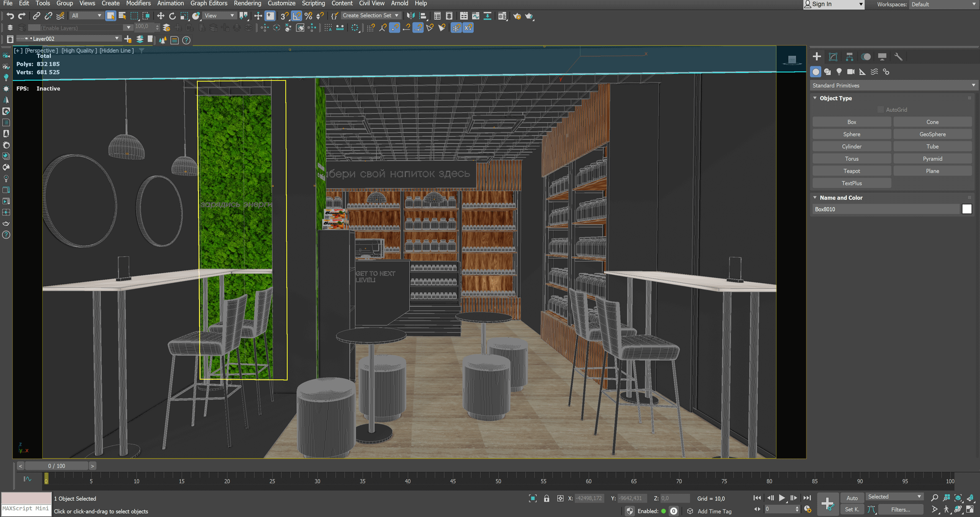Click the white object color swatch

tap(966, 209)
